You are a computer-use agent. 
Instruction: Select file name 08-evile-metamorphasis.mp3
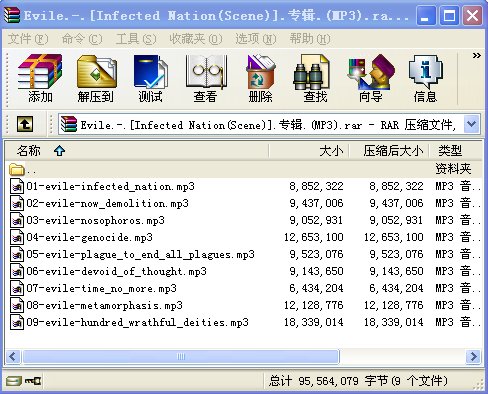click(104, 305)
